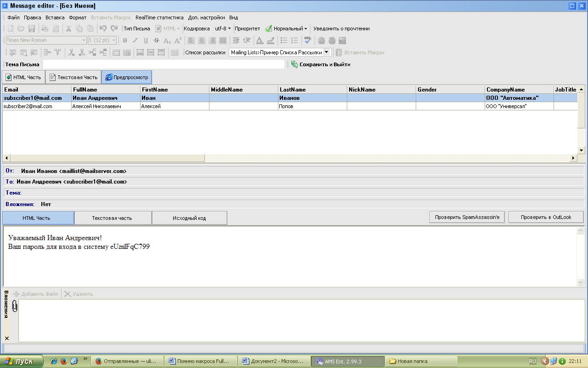
Task: Open the utf-8 encoding dropdown
Action: 223,29
